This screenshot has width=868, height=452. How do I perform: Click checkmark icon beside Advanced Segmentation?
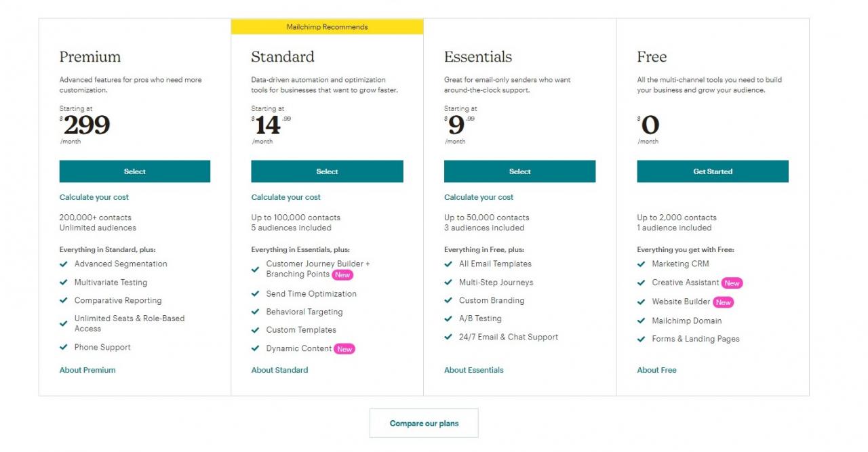pos(64,264)
